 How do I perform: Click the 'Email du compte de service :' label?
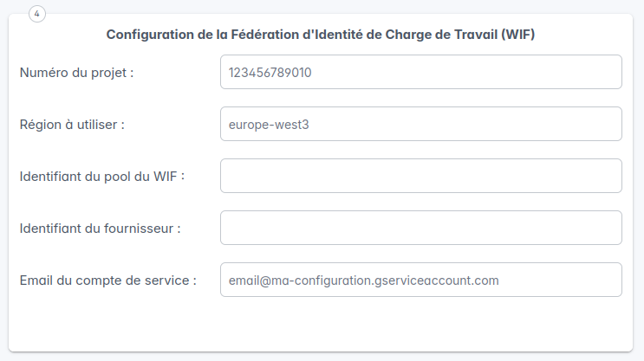point(108,280)
